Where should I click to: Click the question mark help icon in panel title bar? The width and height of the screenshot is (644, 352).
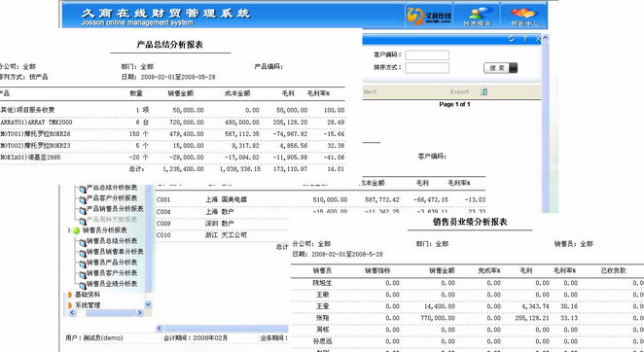pyautogui.click(x=525, y=39)
